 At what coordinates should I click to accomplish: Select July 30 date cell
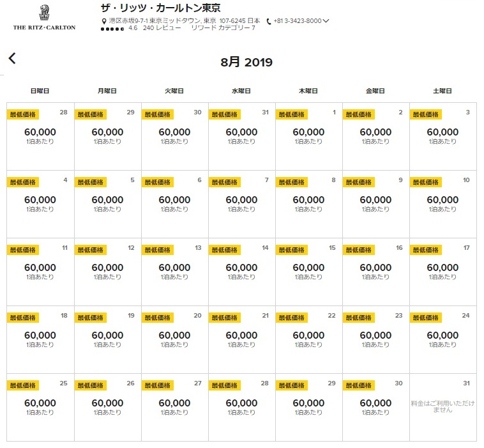(175, 136)
